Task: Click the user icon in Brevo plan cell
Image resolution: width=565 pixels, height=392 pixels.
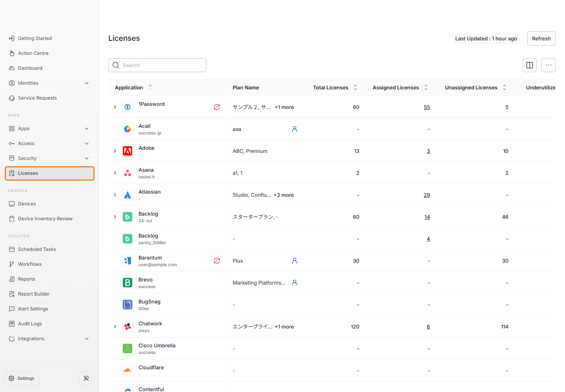Action: point(295,283)
